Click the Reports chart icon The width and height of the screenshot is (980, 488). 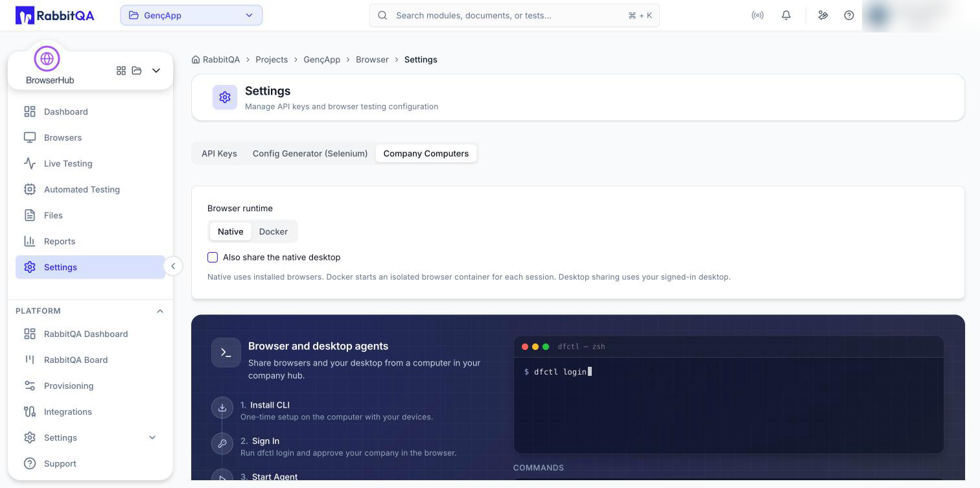[30, 241]
